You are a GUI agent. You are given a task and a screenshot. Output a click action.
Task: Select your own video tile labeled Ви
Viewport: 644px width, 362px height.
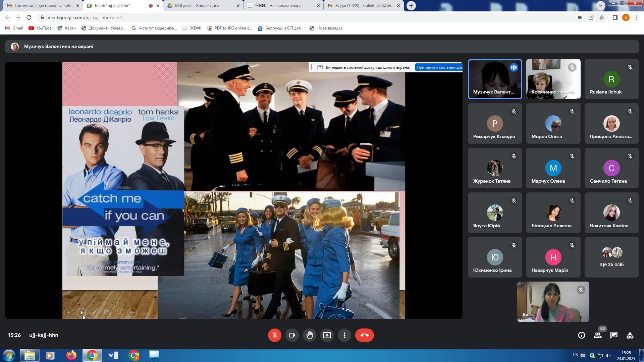[x=553, y=302]
